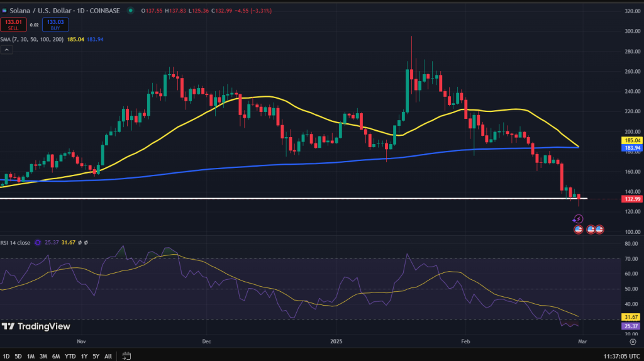
Task: Click the Mar label on time axis
Action: [582, 342]
